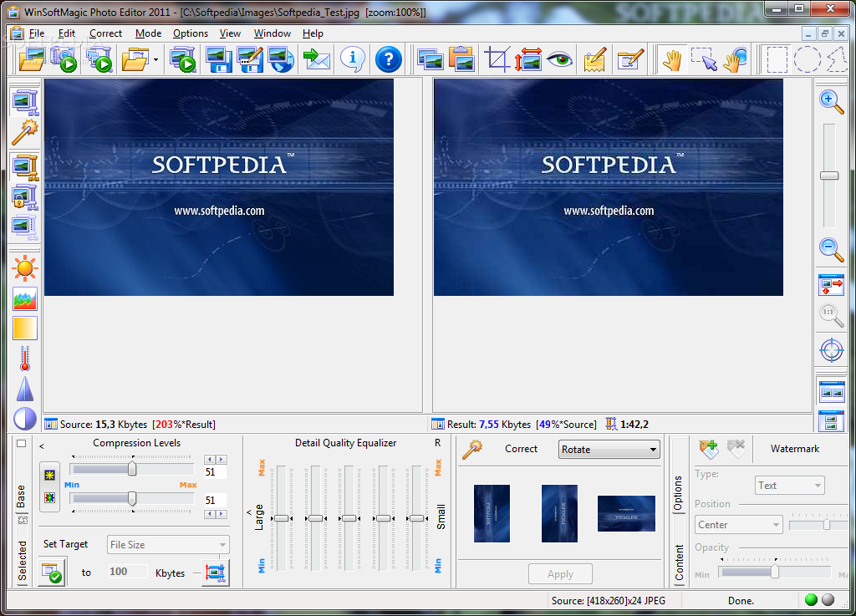Image resolution: width=856 pixels, height=616 pixels.
Task: Click the save as pencil floppy icon
Action: 251,59
